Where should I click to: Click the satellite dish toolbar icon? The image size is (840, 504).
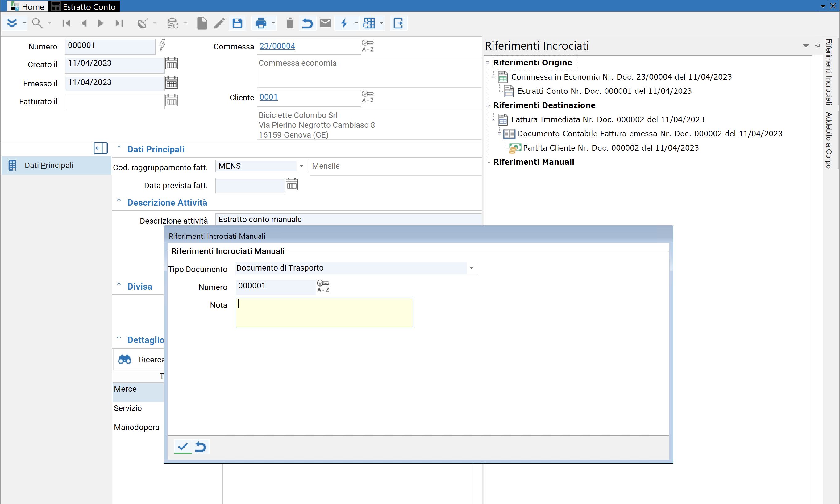[143, 23]
